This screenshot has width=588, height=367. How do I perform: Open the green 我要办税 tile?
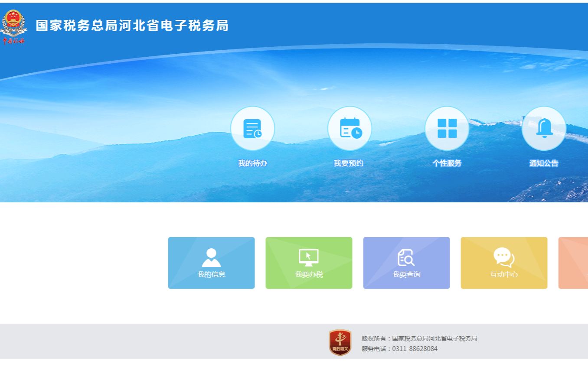click(309, 262)
